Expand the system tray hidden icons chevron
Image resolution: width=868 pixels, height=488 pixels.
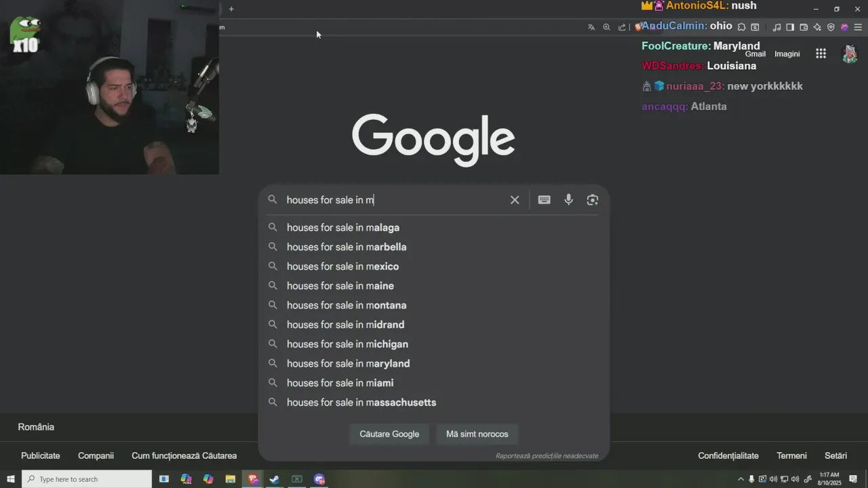(741, 479)
